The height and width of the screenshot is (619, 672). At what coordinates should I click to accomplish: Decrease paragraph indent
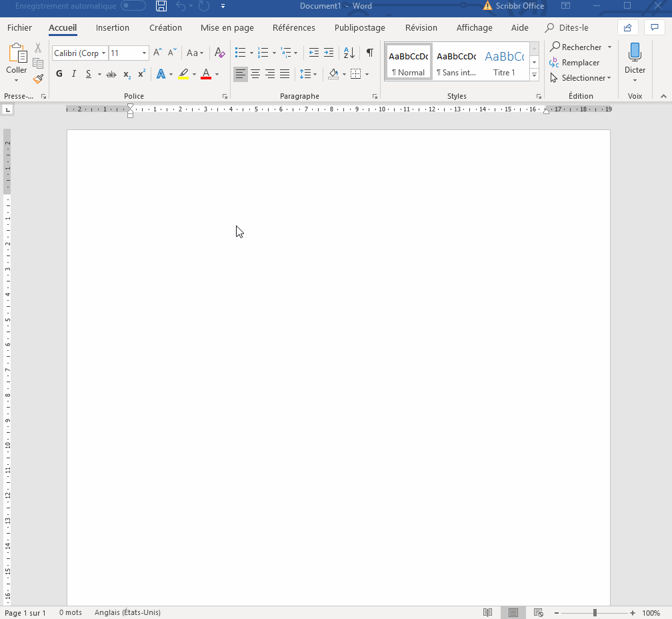coord(314,53)
